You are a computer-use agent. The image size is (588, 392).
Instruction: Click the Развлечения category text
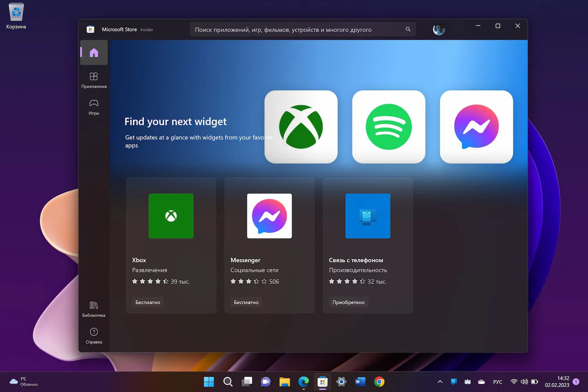[x=150, y=270]
